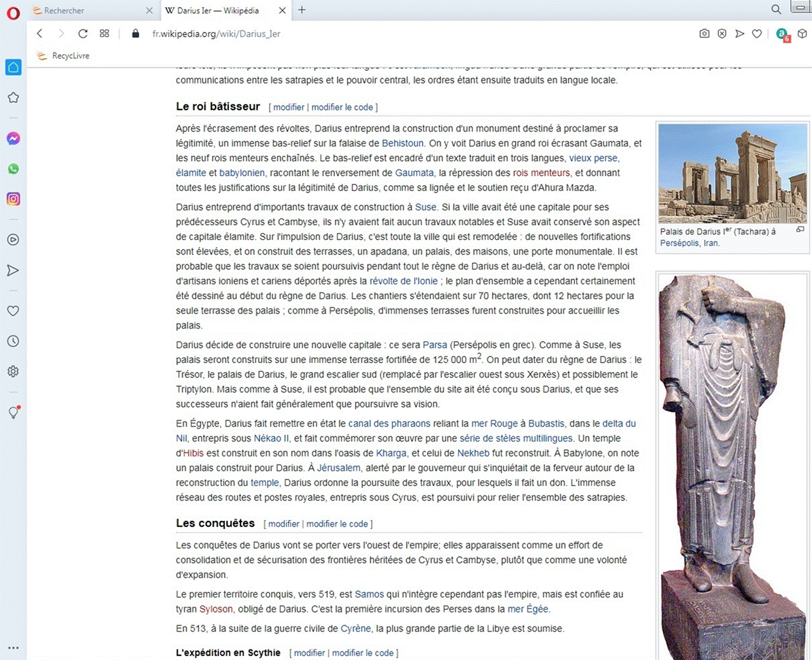
Task: Follow the mer Égée link
Action: 528,609
